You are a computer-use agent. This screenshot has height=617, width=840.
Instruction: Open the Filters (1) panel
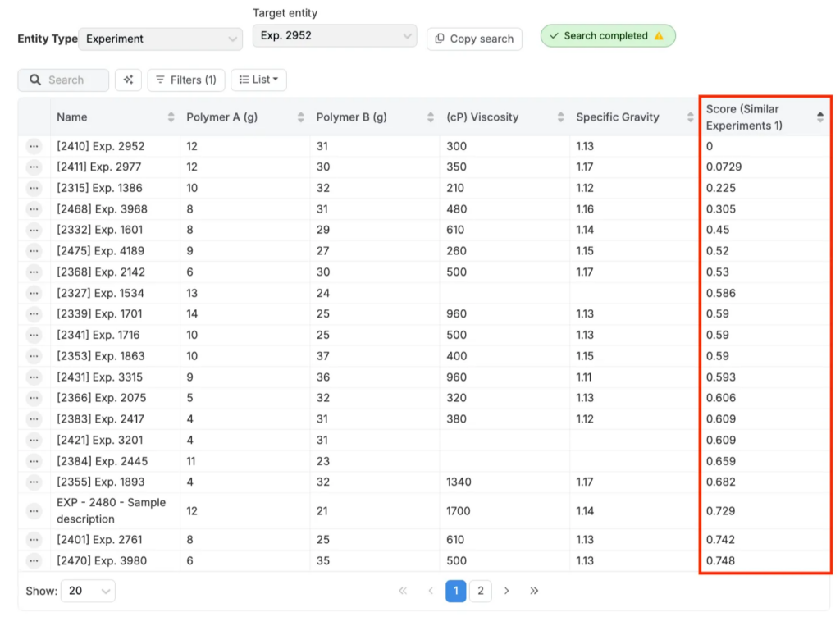tap(185, 80)
